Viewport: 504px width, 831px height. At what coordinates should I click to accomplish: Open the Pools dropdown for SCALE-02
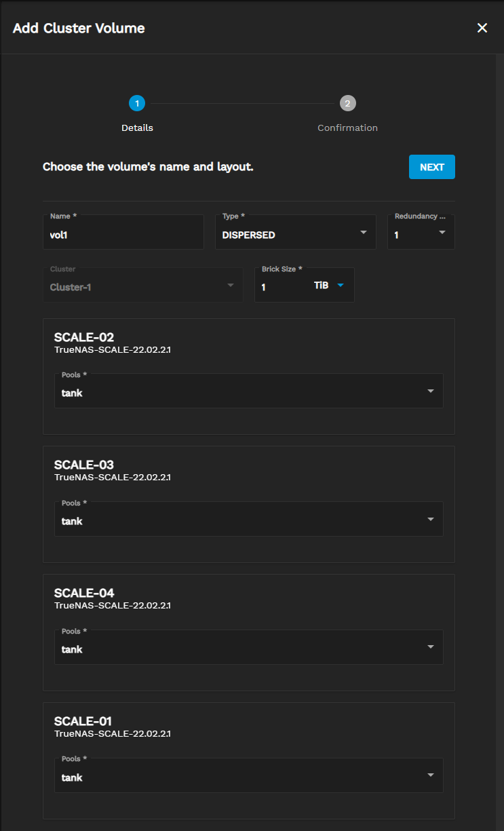(x=241, y=393)
